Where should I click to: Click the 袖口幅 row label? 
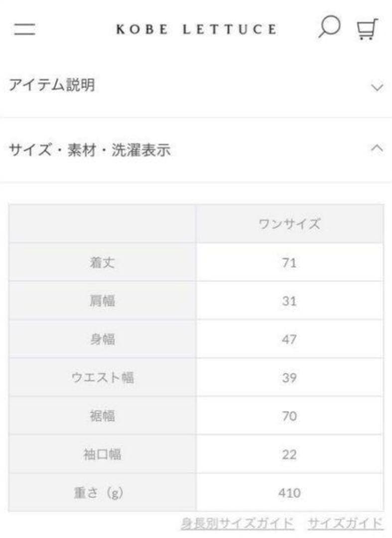point(102,454)
